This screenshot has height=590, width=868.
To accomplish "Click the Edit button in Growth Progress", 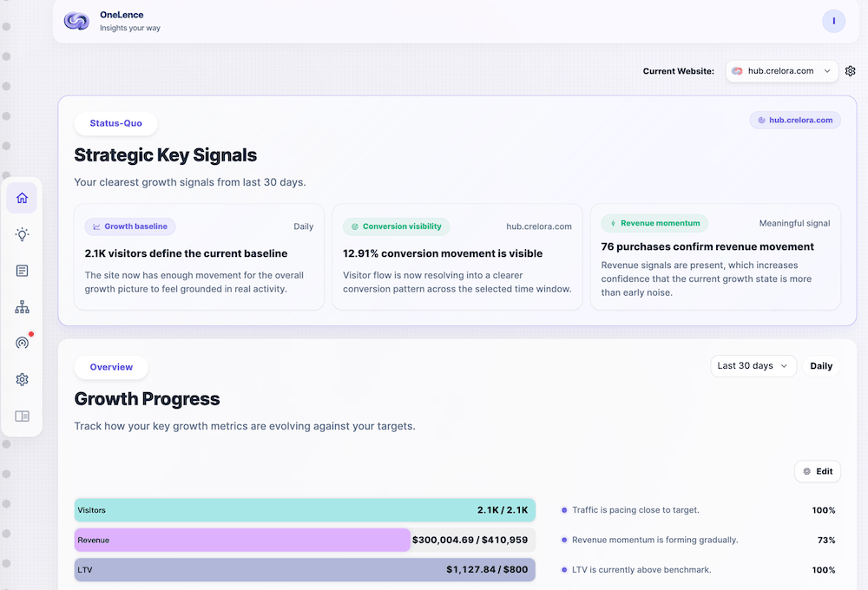I will tap(817, 471).
